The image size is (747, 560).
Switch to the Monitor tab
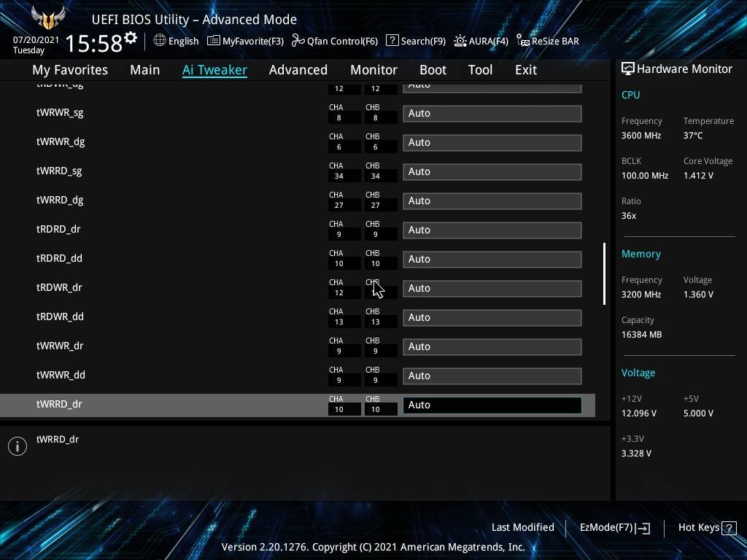point(373,70)
